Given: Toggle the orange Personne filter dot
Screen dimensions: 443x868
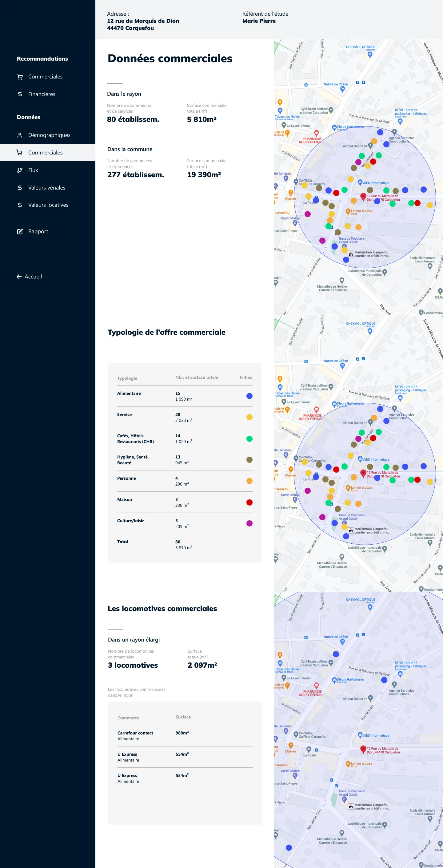Looking at the screenshot, I should point(249,481).
